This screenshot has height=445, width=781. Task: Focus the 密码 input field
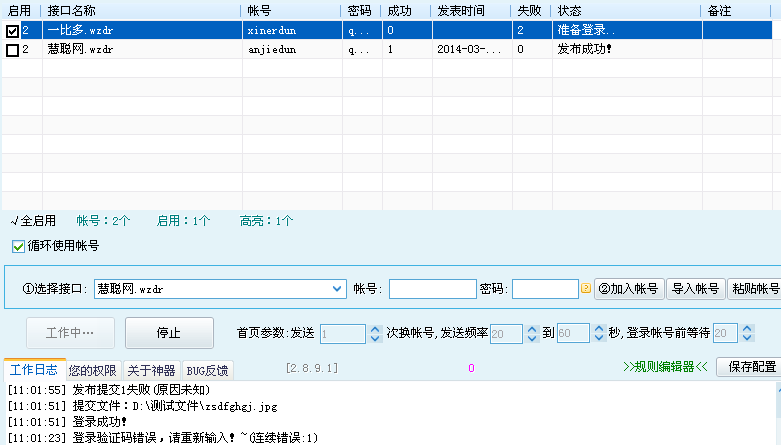pyautogui.click(x=545, y=289)
